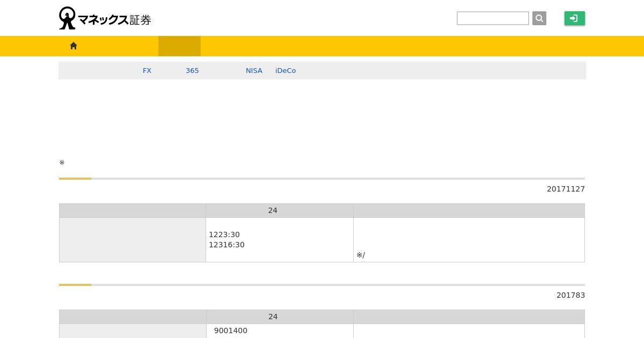Click the date text 201783

pos(570,295)
